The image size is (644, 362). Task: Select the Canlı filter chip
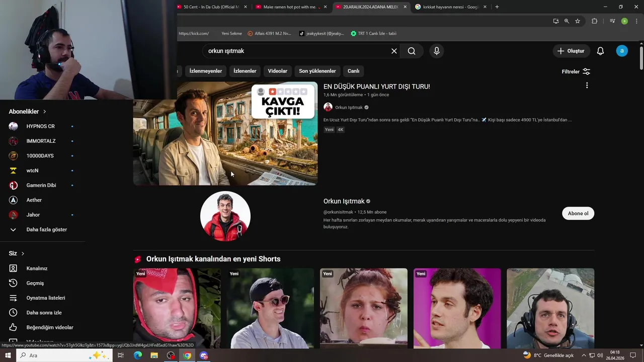click(x=353, y=71)
